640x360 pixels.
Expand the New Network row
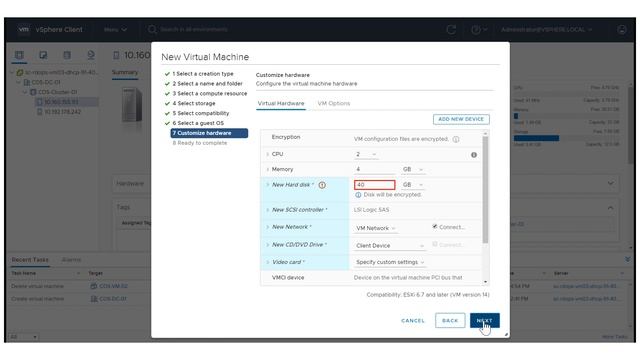(267, 227)
